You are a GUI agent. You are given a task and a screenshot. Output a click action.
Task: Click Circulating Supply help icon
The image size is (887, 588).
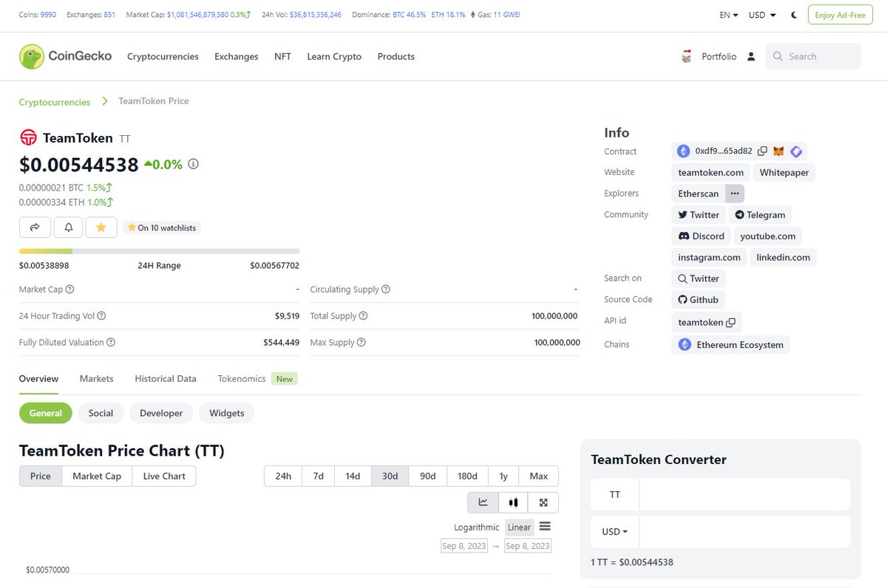(x=386, y=290)
